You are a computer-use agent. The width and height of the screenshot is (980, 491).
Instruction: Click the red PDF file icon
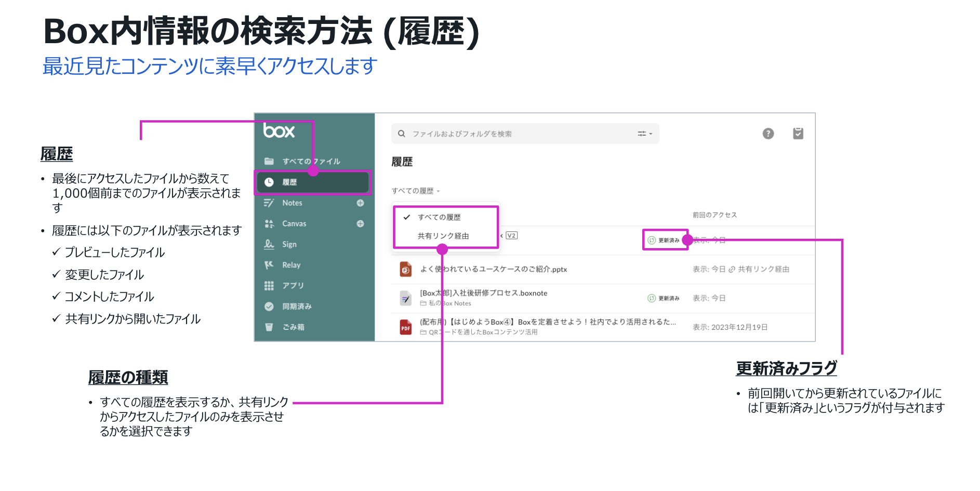405,327
